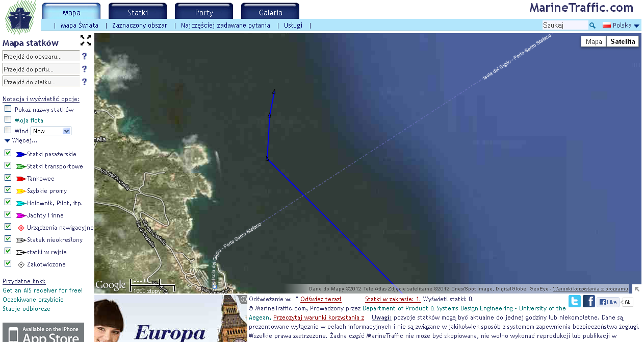Click the magenta yacht legend icon
The width and height of the screenshot is (644, 342).
pyautogui.click(x=21, y=215)
